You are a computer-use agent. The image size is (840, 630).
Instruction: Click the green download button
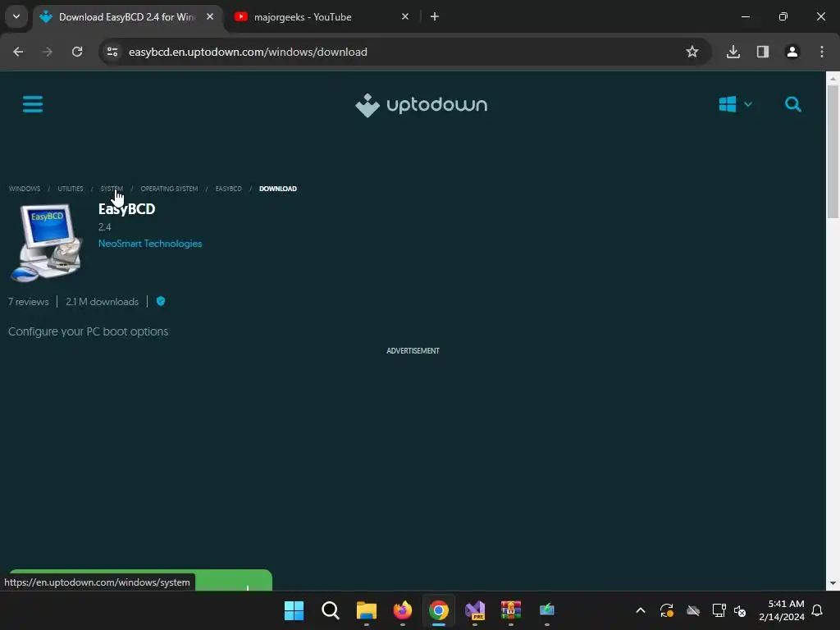coord(140,580)
